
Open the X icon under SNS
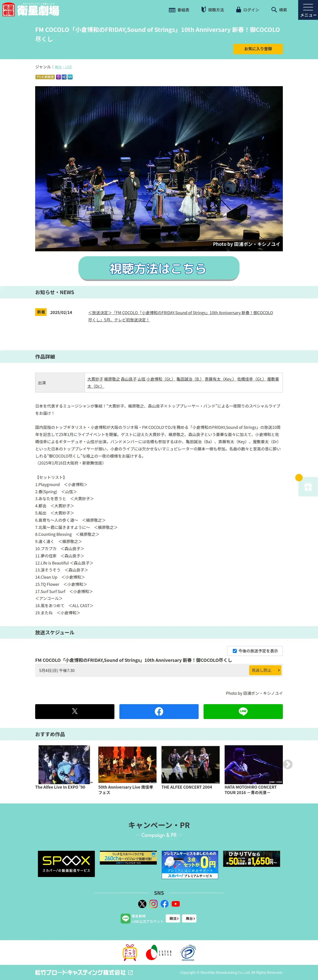point(142,904)
